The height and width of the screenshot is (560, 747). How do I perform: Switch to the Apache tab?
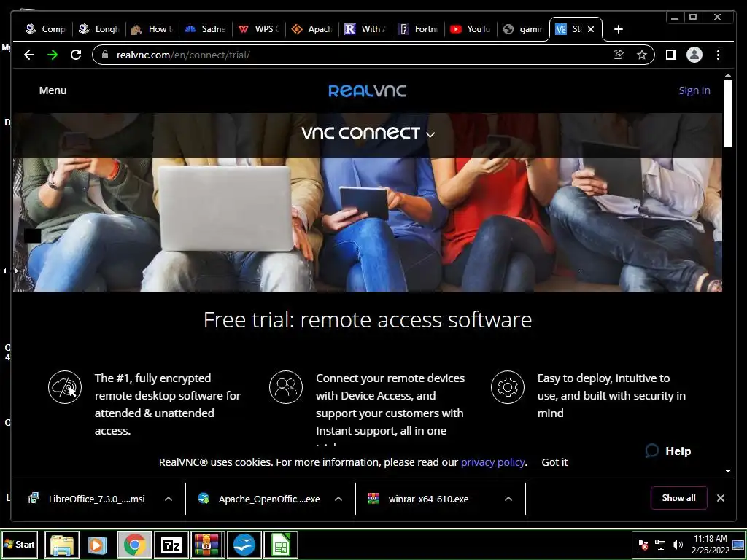(x=311, y=29)
